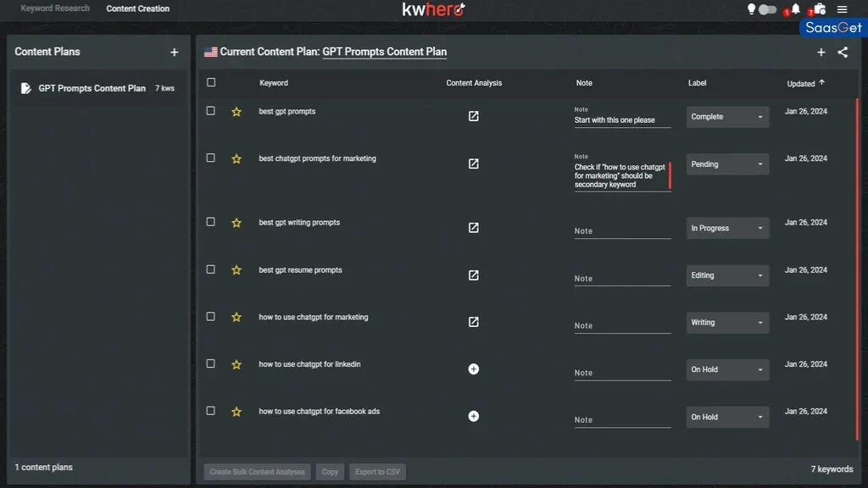Open GPT Prompts Content Plan title link

click(384, 52)
